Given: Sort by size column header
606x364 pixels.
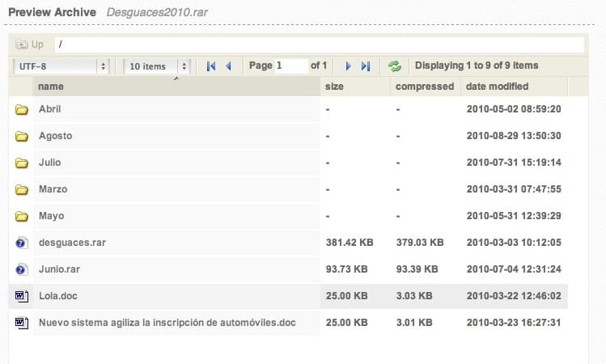Looking at the screenshot, I should 334,87.
